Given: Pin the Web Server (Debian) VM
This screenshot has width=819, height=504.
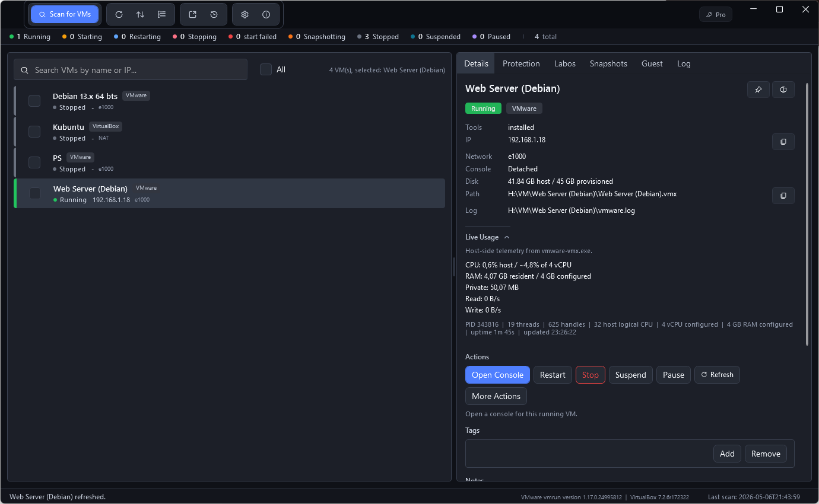Looking at the screenshot, I should click(758, 90).
